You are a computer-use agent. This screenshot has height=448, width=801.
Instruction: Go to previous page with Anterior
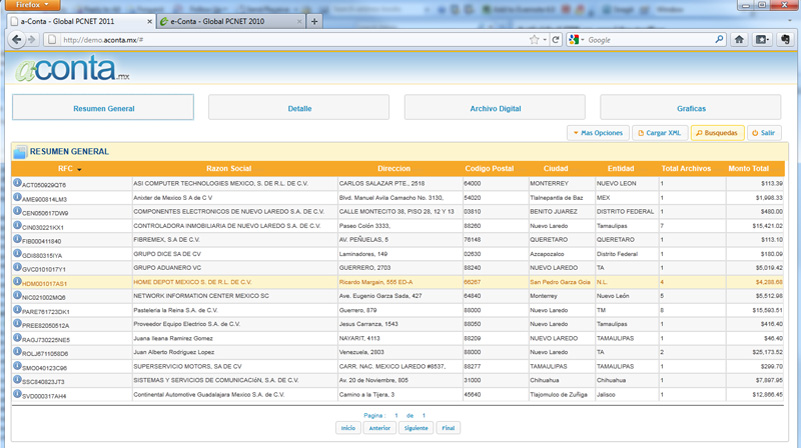(x=380, y=428)
